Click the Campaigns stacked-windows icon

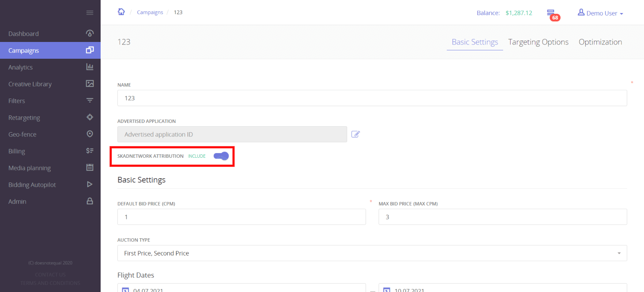point(90,50)
